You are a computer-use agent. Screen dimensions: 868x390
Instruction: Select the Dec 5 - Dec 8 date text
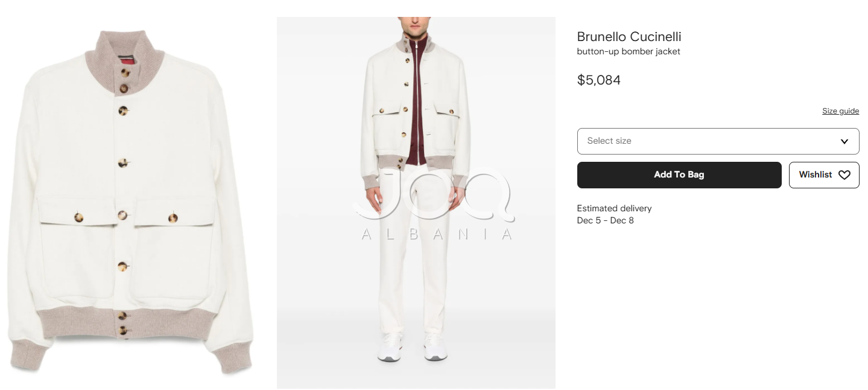point(605,220)
